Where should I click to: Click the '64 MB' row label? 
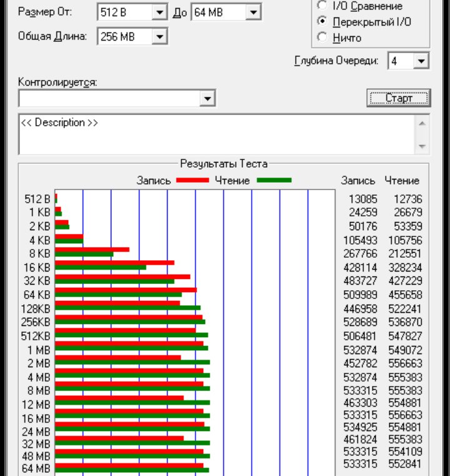point(36,468)
